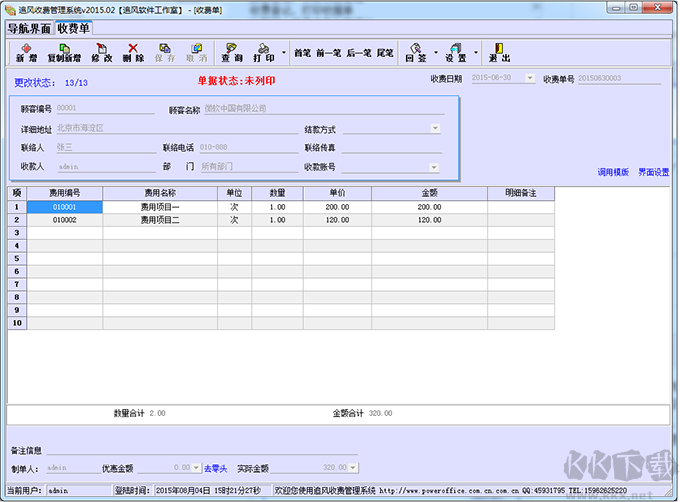Image resolution: width=680 pixels, height=502 pixels.
Task: Open the 界面设置 link
Action: (x=654, y=172)
